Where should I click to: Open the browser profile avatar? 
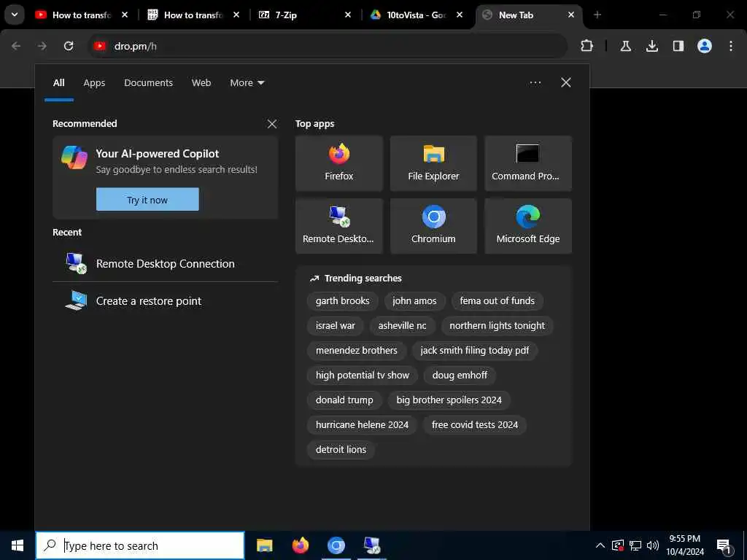(x=704, y=46)
